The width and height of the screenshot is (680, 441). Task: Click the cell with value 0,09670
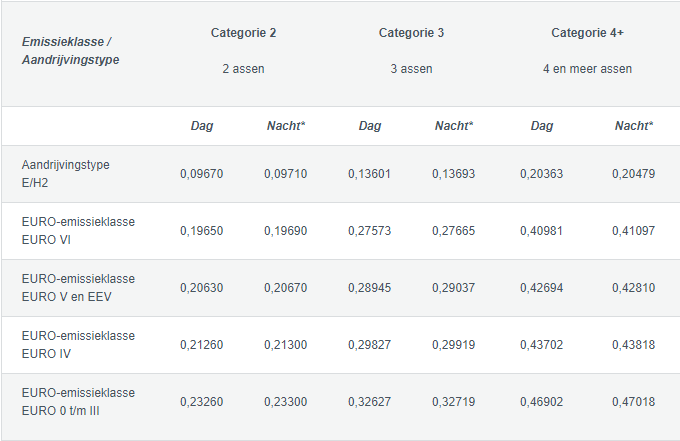(x=201, y=174)
